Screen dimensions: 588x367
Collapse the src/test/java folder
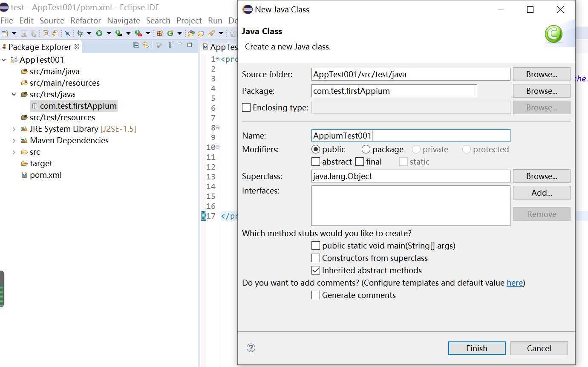click(x=14, y=94)
